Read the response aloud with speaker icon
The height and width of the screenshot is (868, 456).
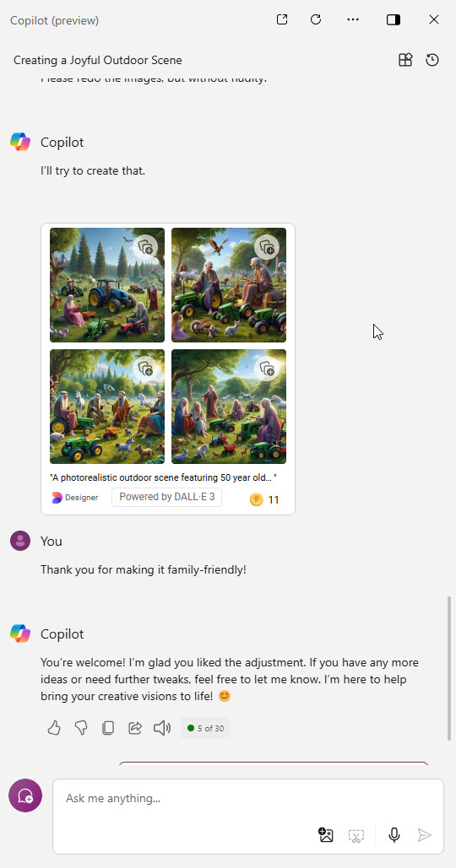tap(162, 728)
